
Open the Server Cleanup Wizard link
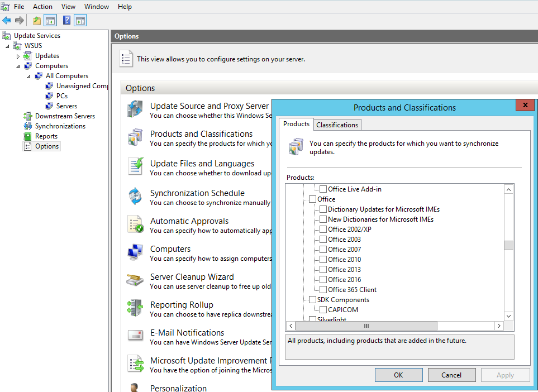pyautogui.click(x=192, y=277)
